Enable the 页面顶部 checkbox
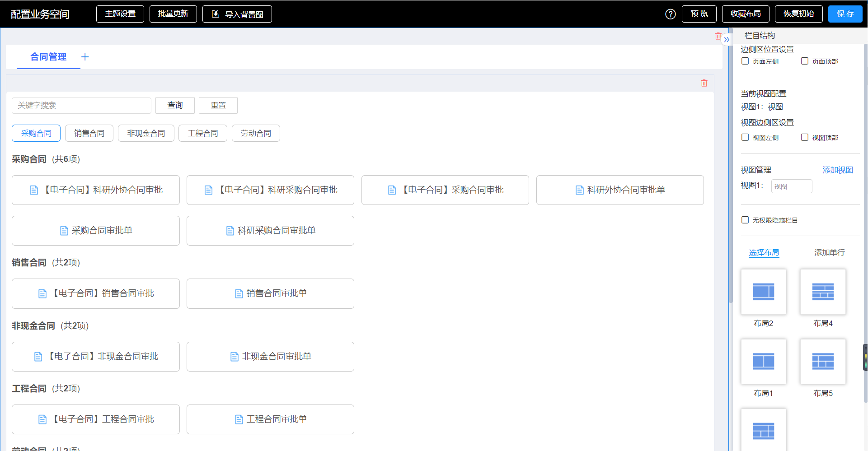The image size is (868, 451). click(x=805, y=61)
